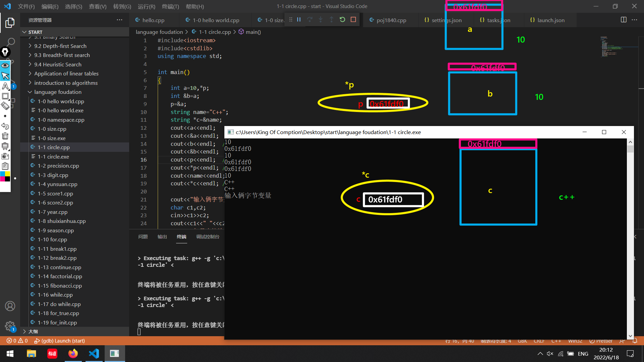
Task: Click the trash icon in annotation toolbar
Action: (5, 136)
